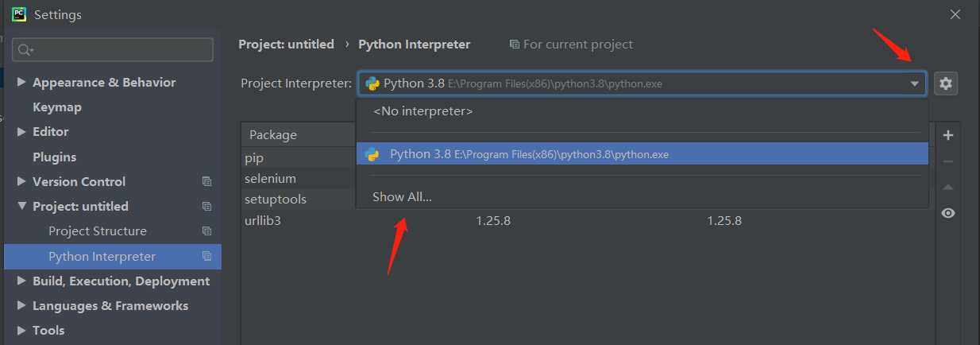Toggle the show early releases eye icon
The width and height of the screenshot is (980, 345).
(x=947, y=213)
